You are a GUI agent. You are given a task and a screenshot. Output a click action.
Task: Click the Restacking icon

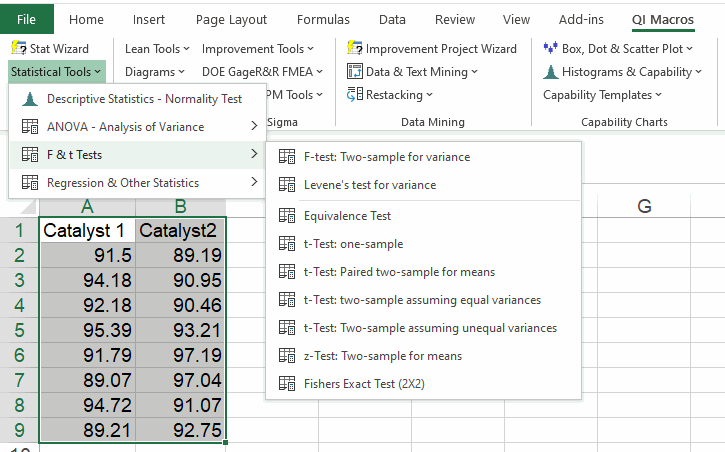354,94
